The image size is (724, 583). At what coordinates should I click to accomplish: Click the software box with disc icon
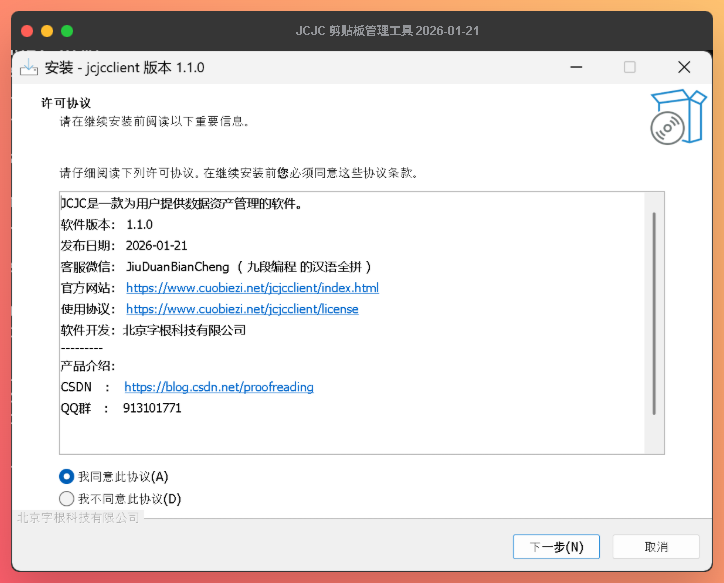point(678,117)
